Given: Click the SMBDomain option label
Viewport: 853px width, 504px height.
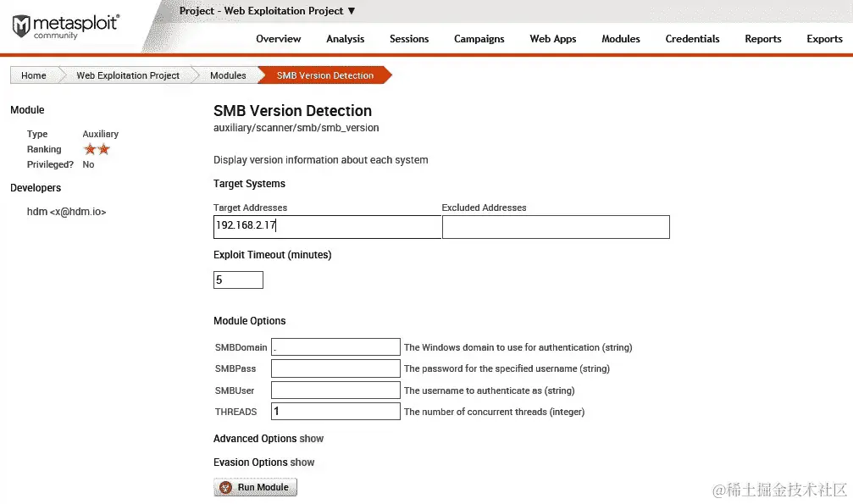Looking at the screenshot, I should (x=241, y=347).
